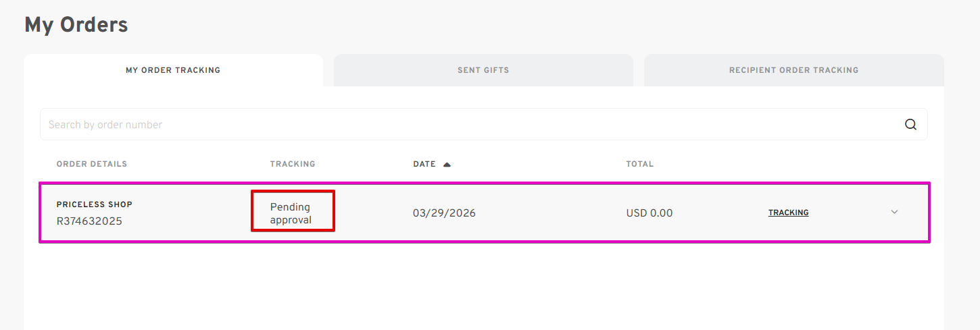Sort orders by the Date column header
Image resolution: width=980 pixels, height=330 pixels.
pos(424,164)
